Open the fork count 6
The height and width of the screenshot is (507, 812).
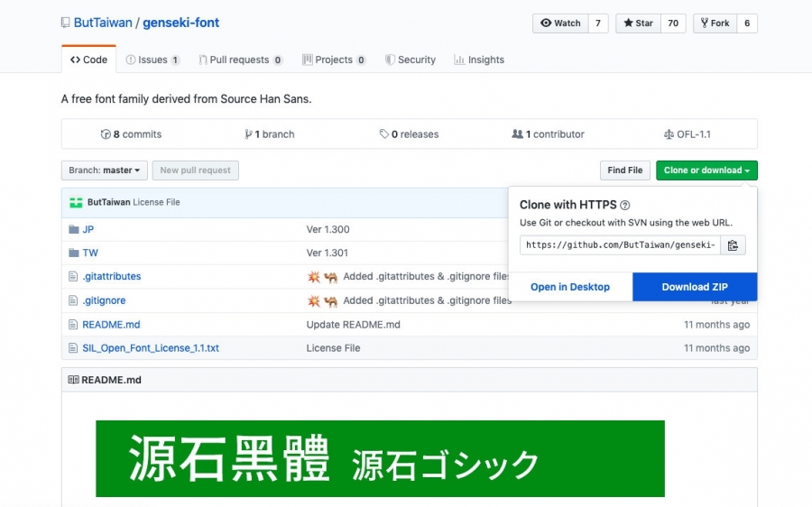747,23
